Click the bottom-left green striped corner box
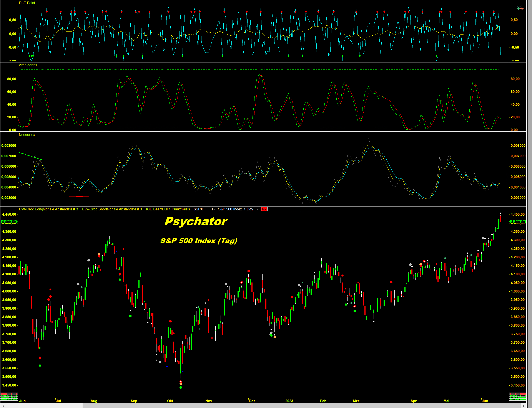The height and width of the screenshot is (408, 532). pyautogui.click(x=9, y=397)
